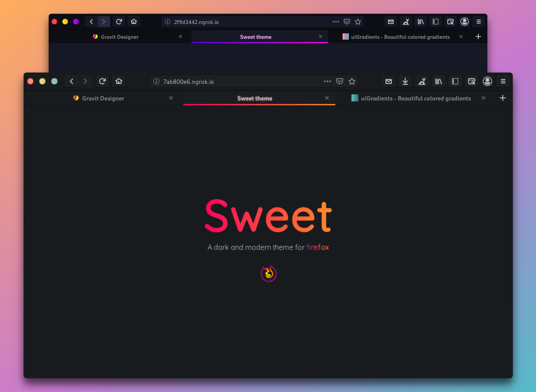Open Library in rear window toolbar
Image resolution: width=536 pixels, height=392 pixels.
421,22
